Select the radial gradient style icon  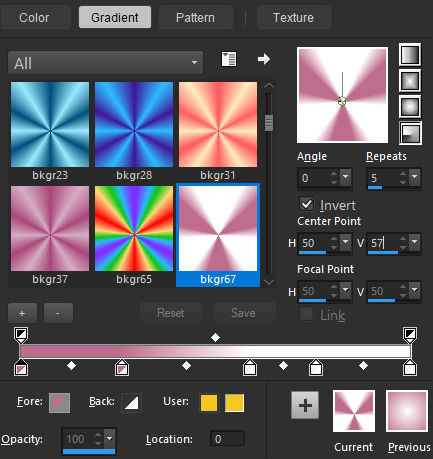coord(410,133)
